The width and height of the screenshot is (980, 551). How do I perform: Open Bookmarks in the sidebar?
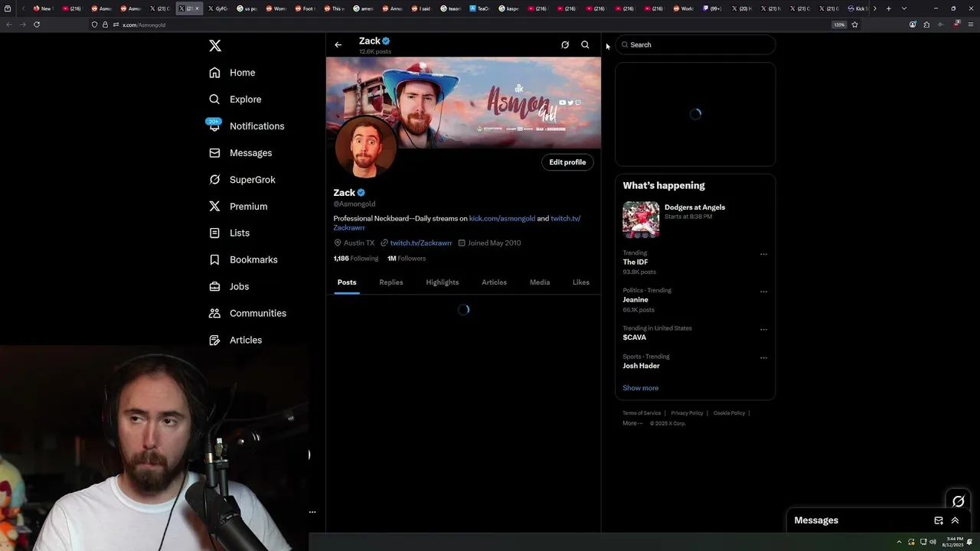tap(243, 260)
